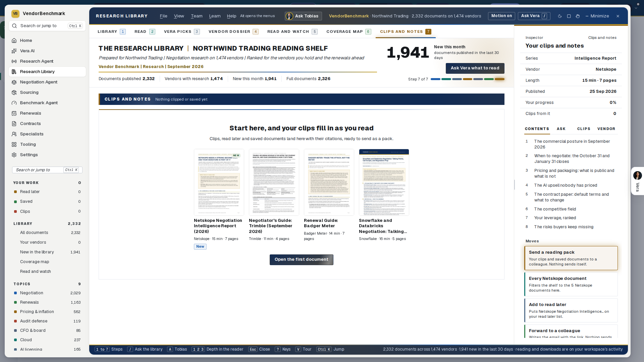Select the Negotiation topic in the sidebar

point(47,293)
